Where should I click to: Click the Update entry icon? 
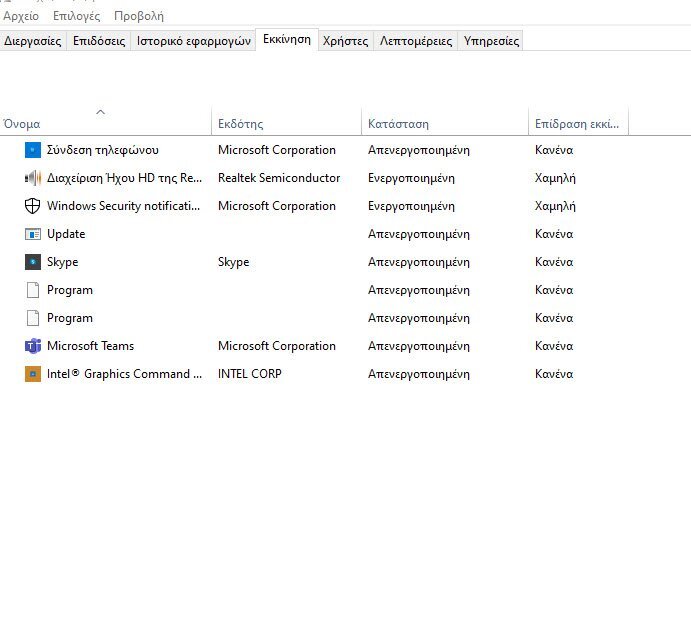(33, 234)
